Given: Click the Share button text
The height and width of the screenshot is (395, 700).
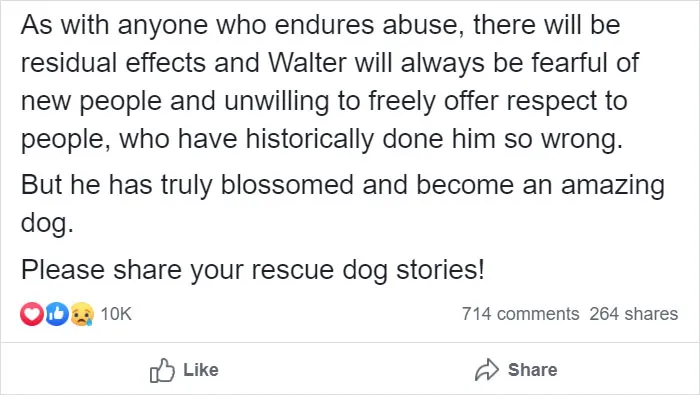Looking at the screenshot, I should pos(533,370).
